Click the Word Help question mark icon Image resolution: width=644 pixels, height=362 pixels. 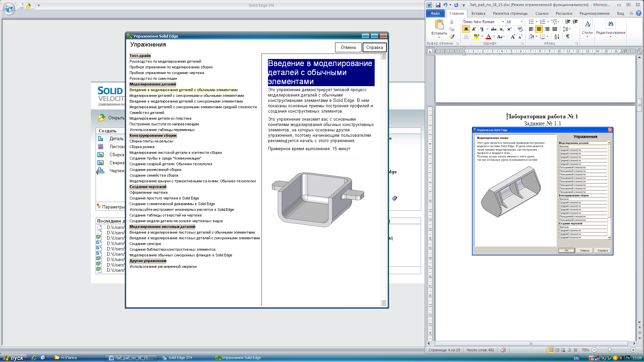point(639,13)
